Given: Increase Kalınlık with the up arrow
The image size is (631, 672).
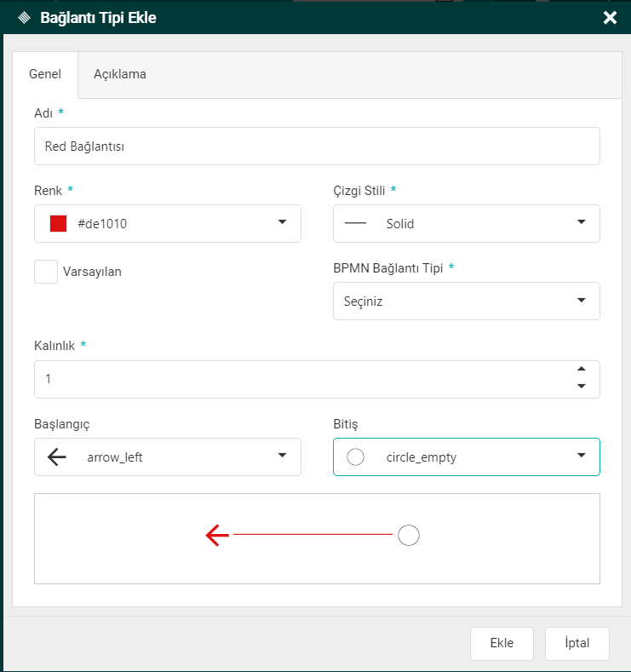Looking at the screenshot, I should coord(582,370).
